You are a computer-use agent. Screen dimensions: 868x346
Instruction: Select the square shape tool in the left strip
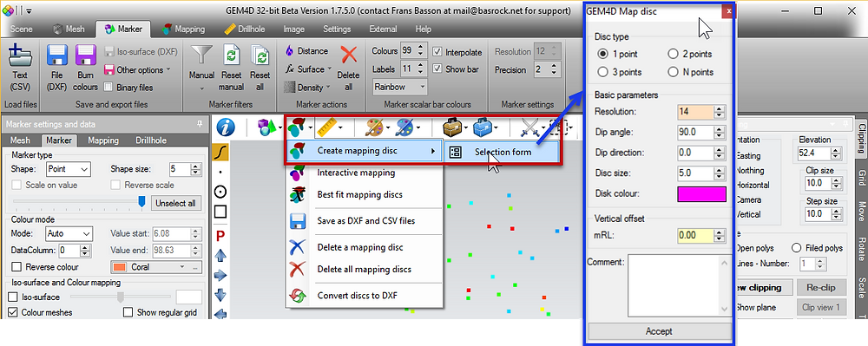(x=220, y=211)
